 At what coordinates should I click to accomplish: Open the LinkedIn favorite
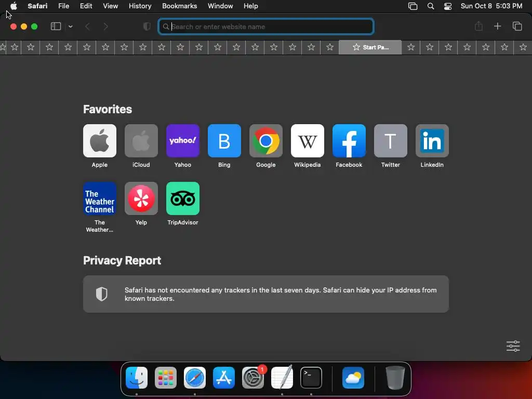coord(432,141)
